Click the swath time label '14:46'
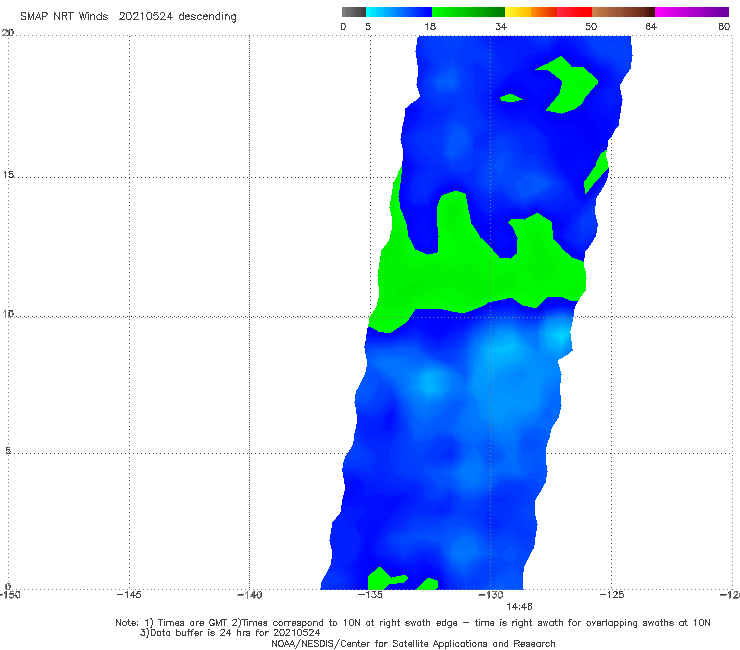Screen dimensions: 740x650 pyautogui.click(x=520, y=607)
